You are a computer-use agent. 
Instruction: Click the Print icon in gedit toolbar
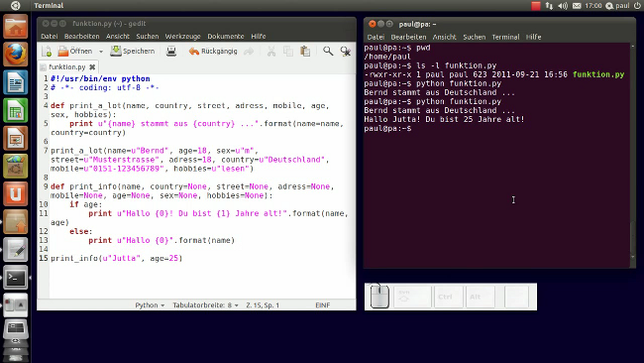coord(171,52)
